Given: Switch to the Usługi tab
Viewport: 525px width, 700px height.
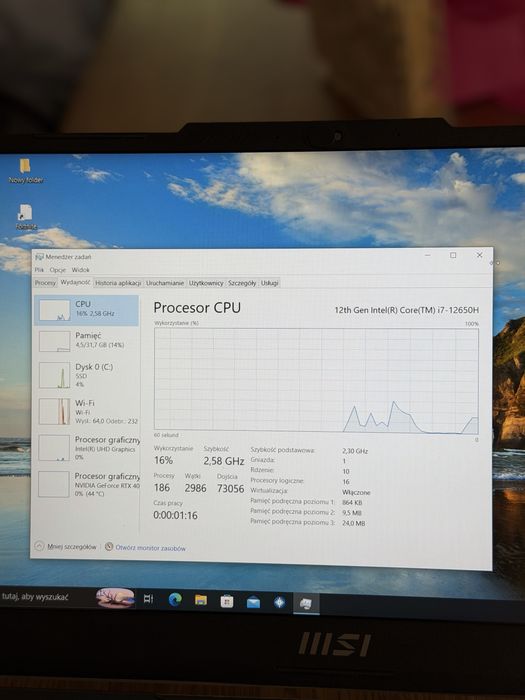Looking at the screenshot, I should point(269,283).
